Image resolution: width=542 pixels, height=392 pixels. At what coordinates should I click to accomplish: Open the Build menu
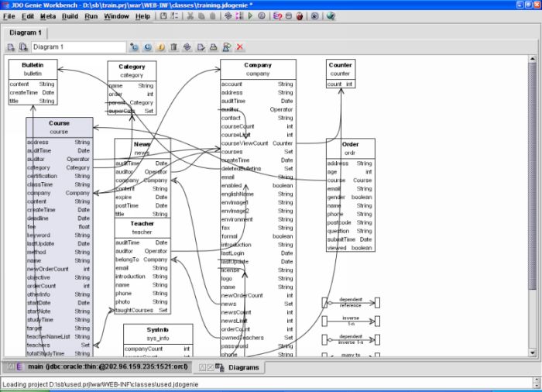click(70, 16)
